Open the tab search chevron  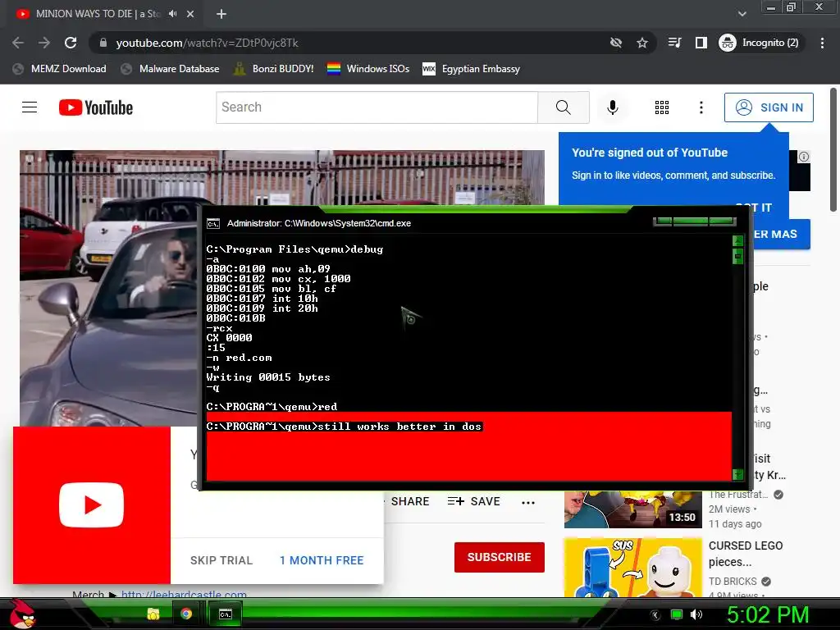[742, 14]
